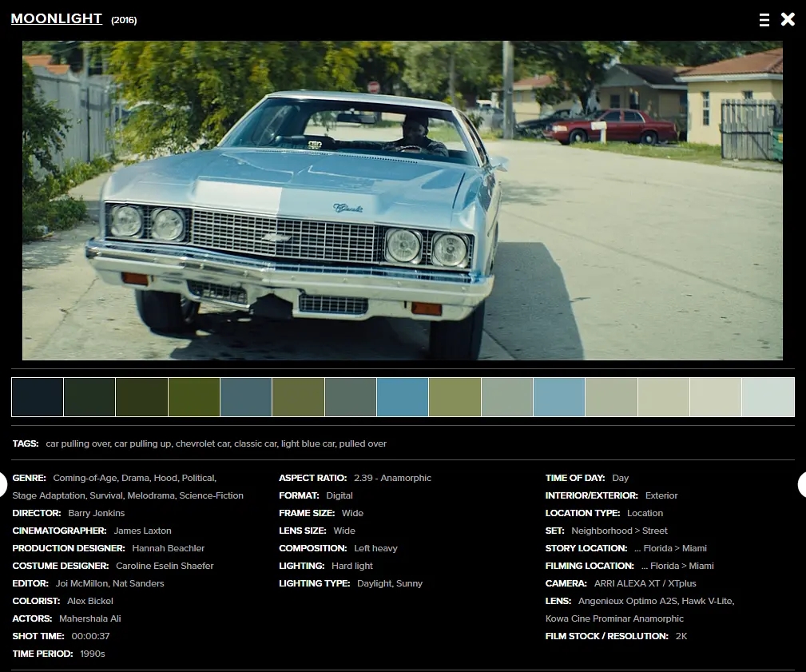806x672 pixels.
Task: Open tag 'car pulling over'
Action: pos(77,443)
